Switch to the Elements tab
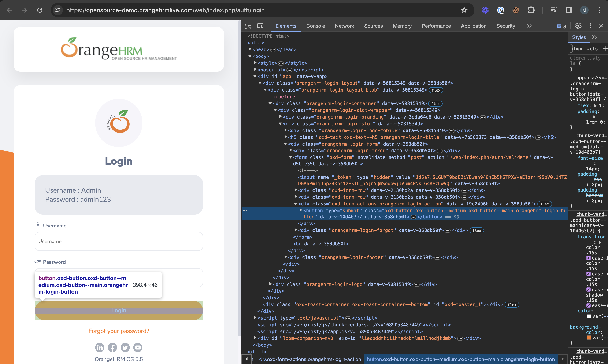The image size is (608, 364). [286, 26]
